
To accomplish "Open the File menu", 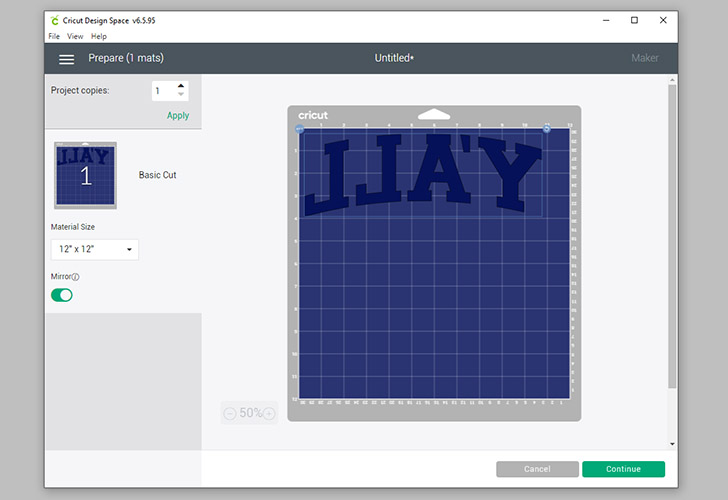I will 54,36.
